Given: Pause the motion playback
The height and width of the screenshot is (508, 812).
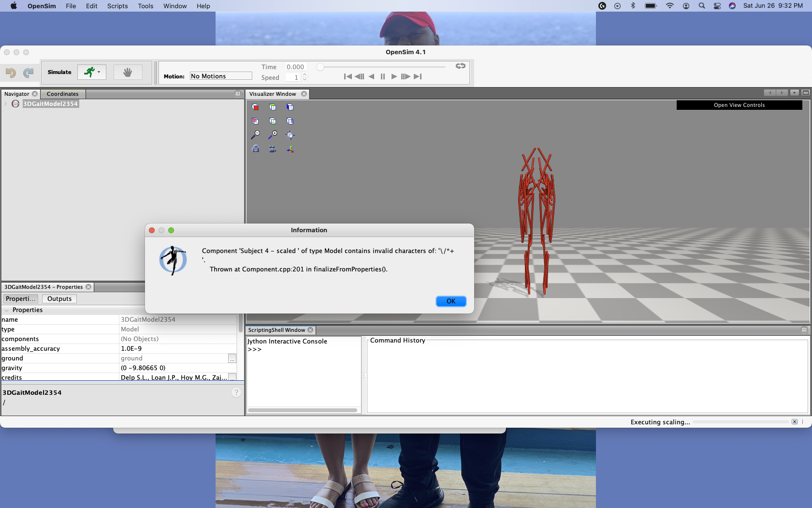Looking at the screenshot, I should 383,76.
